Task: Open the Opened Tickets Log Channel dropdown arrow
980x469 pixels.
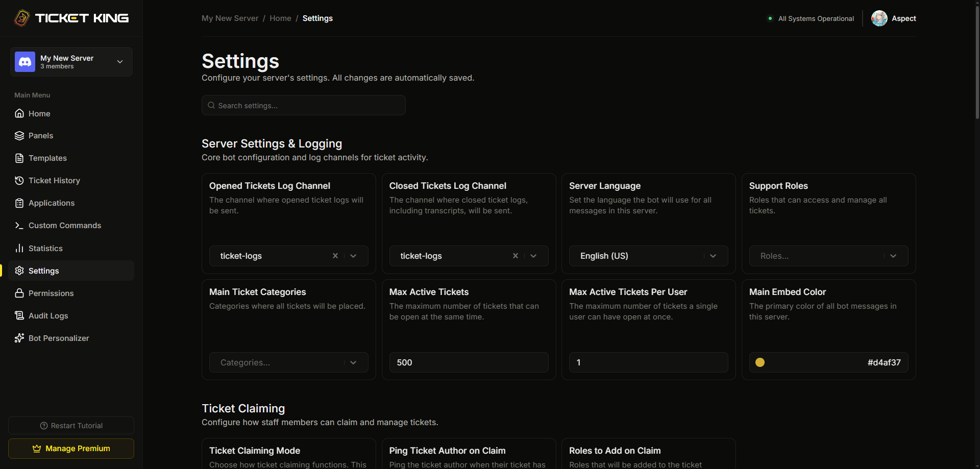Action: (x=353, y=256)
